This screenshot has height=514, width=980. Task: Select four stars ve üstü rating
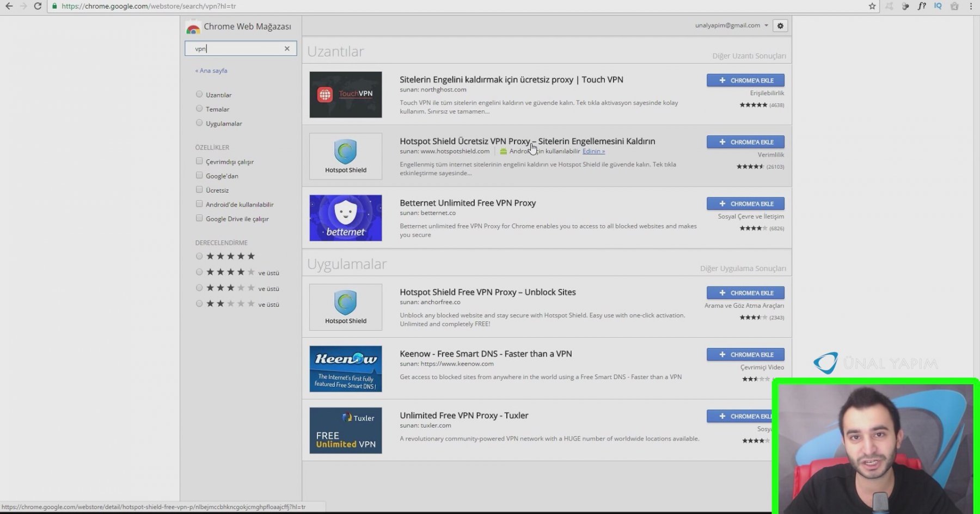199,272
